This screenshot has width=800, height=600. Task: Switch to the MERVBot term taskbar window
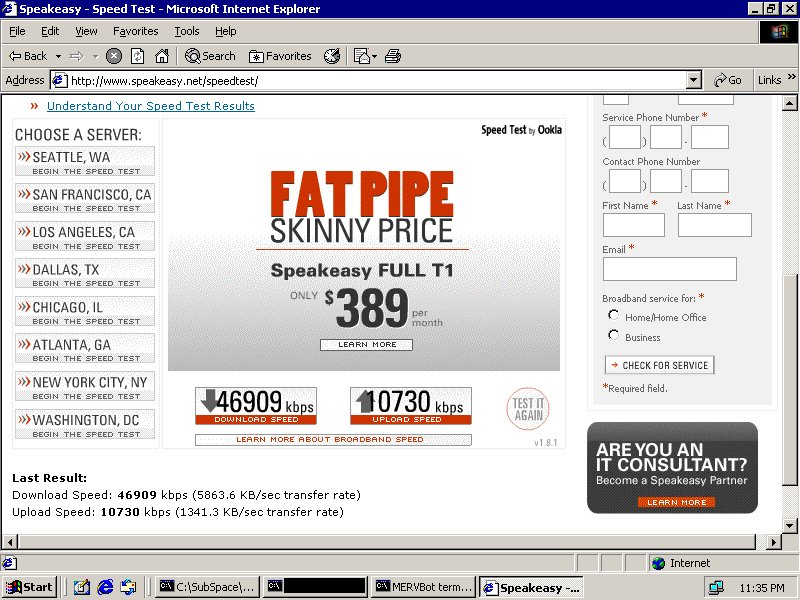point(424,587)
